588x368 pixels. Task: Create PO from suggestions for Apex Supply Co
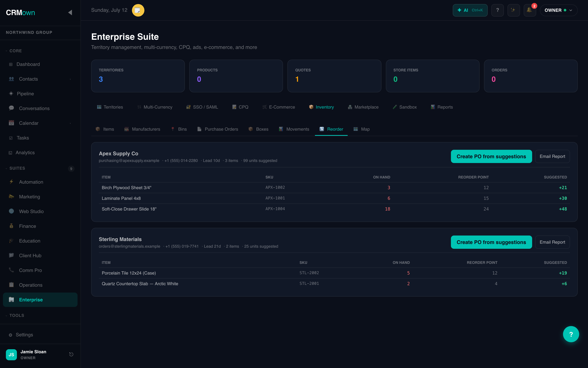tap(491, 157)
